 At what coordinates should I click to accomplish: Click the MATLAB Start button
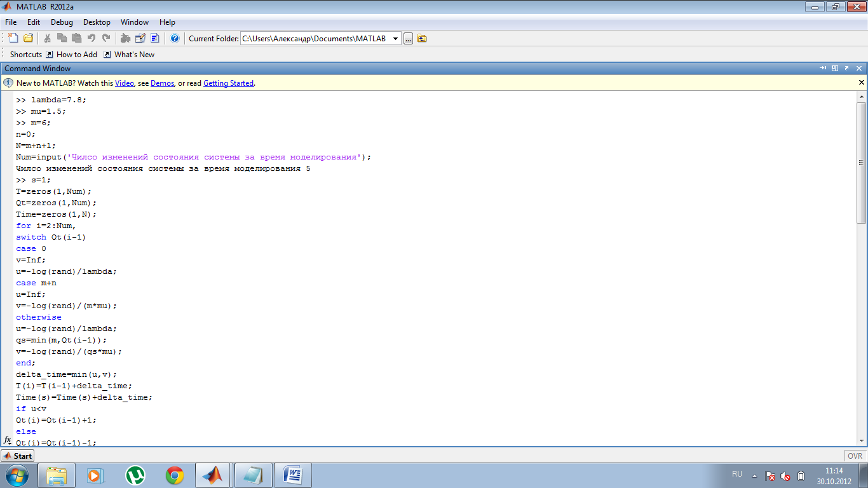click(x=17, y=456)
